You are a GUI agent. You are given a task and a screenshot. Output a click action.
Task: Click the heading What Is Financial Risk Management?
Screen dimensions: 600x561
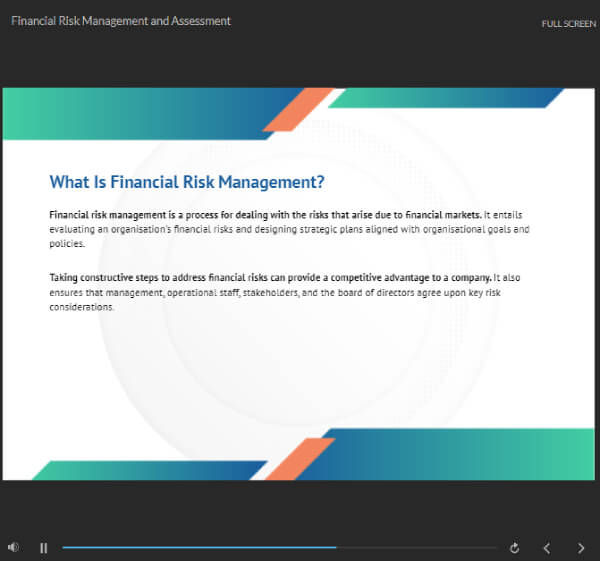(x=187, y=182)
